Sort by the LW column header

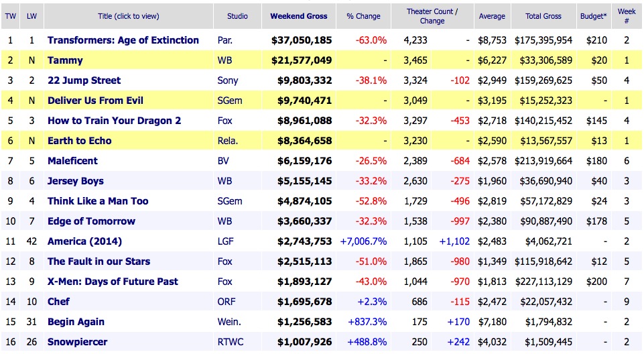coord(31,17)
